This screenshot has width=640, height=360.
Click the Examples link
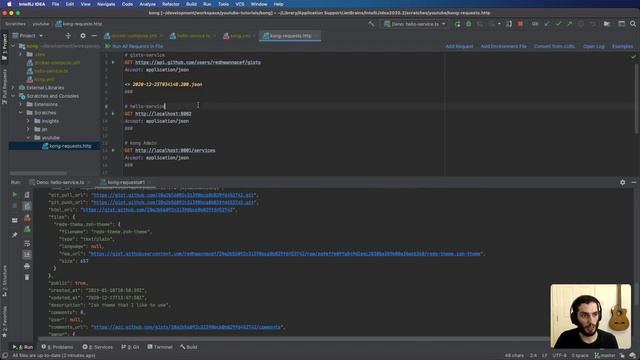click(x=622, y=47)
